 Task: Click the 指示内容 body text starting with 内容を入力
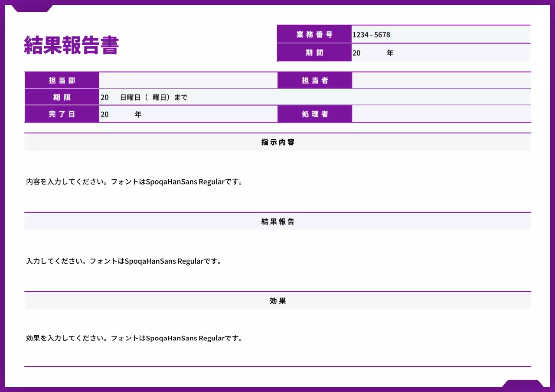point(134,182)
